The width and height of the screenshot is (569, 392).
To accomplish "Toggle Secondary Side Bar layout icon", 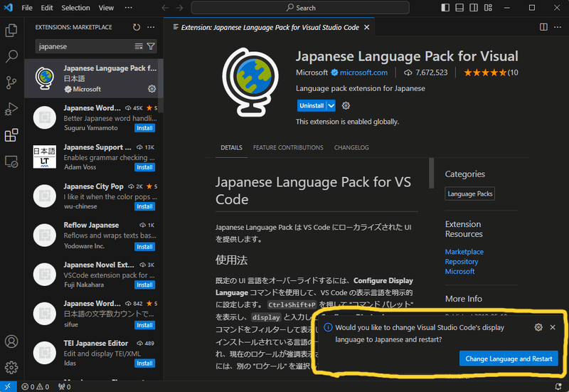I will [x=474, y=8].
